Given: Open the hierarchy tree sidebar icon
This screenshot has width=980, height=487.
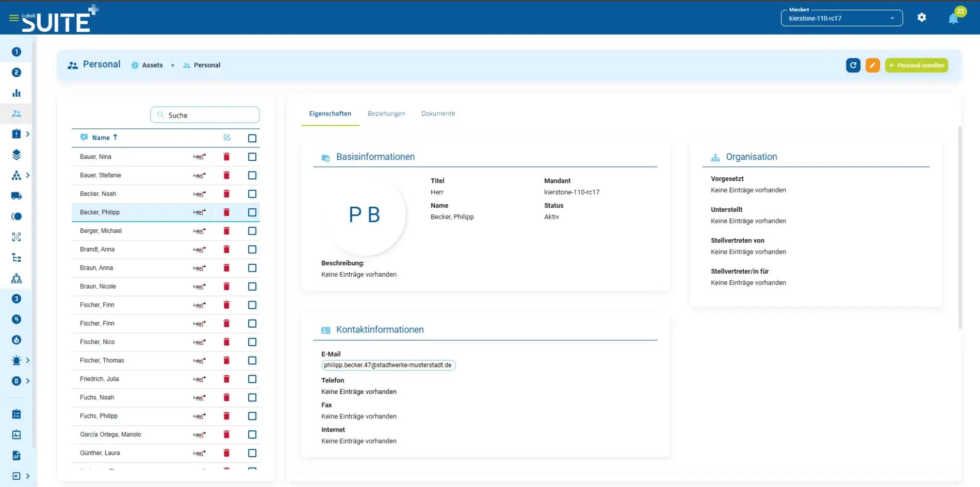Looking at the screenshot, I should pos(17,258).
